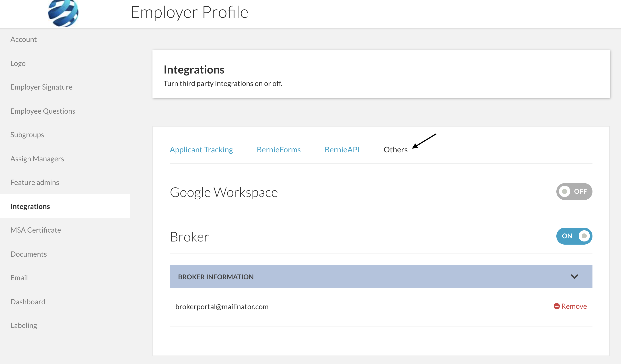Go to Dashboard settings
621x364 pixels.
(28, 302)
